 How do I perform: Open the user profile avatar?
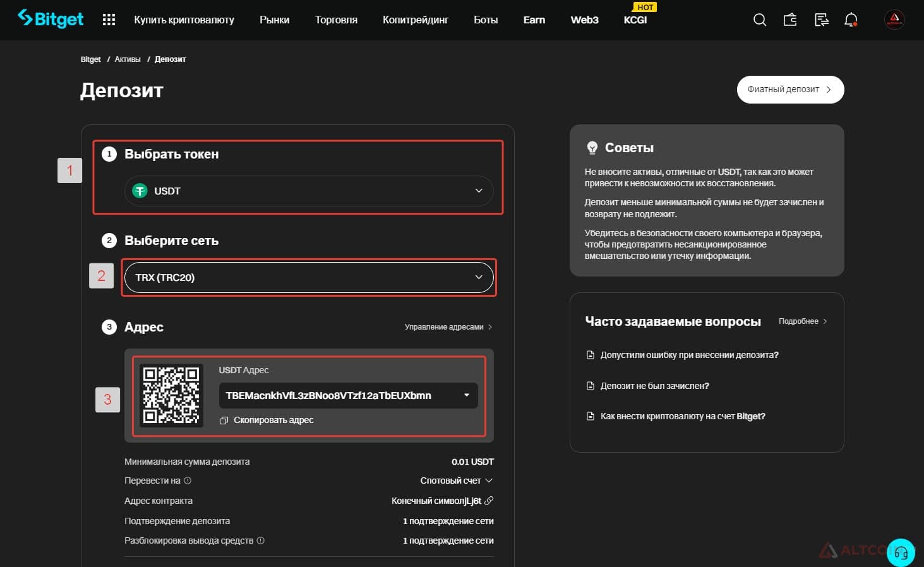click(x=894, y=20)
